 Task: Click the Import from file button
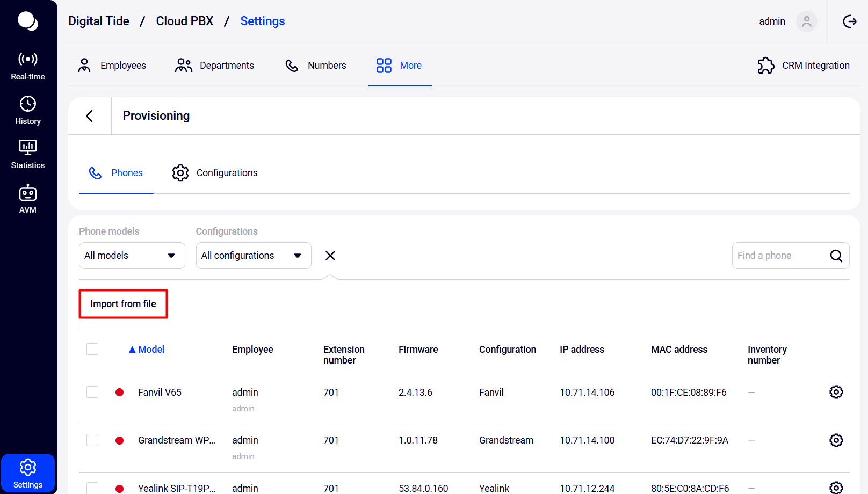(x=123, y=304)
